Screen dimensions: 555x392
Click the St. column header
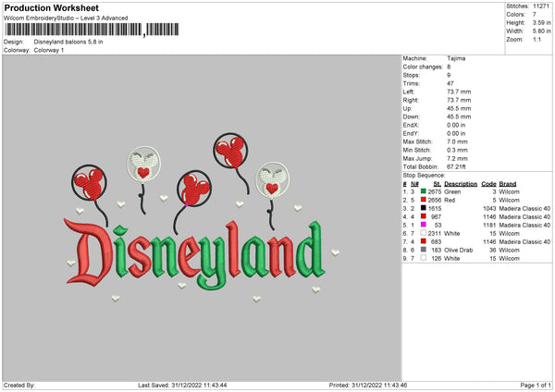click(438, 184)
